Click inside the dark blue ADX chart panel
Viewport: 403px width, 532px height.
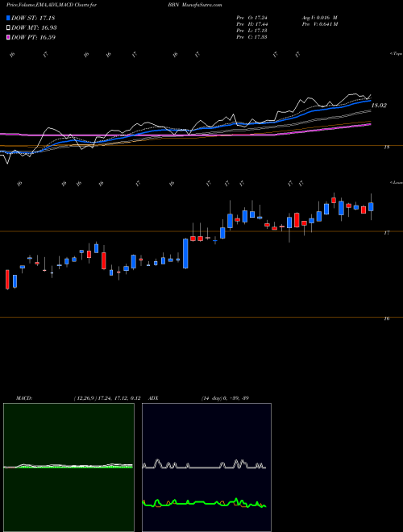[x=206, y=468]
